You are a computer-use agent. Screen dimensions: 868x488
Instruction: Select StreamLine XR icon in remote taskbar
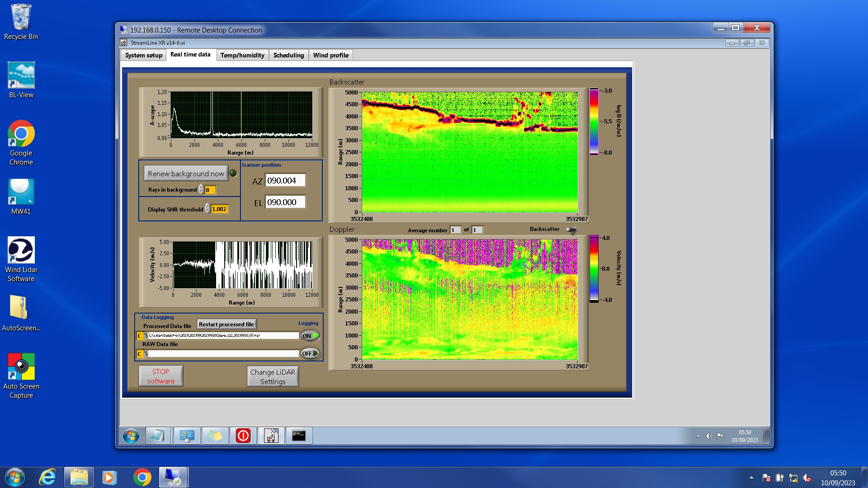[x=271, y=436]
